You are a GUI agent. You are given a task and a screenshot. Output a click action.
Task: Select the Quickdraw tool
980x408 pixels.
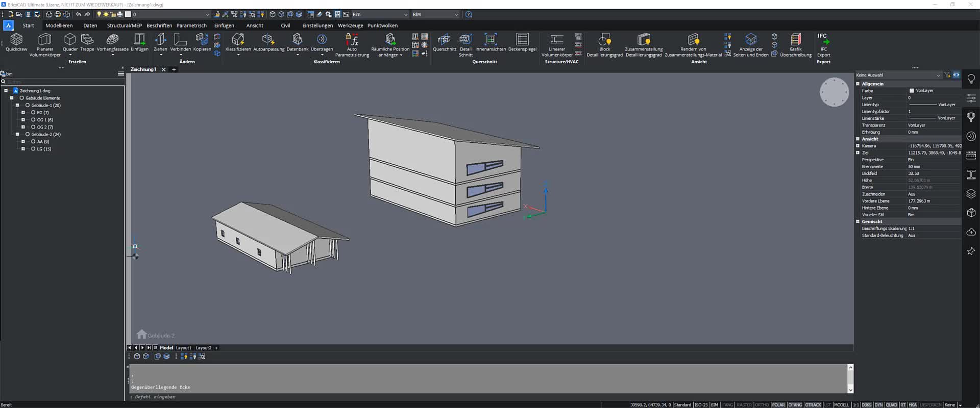[x=16, y=43]
